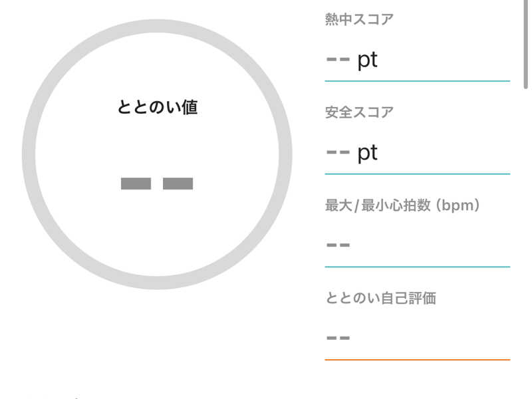Click the teal underline below 熱中スコア

pyautogui.click(x=417, y=80)
